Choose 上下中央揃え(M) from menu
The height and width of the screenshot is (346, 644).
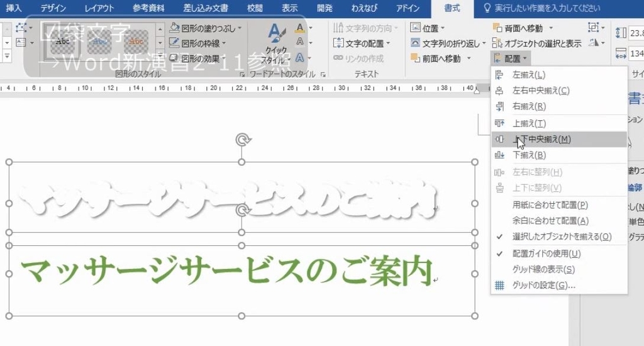(x=559, y=139)
